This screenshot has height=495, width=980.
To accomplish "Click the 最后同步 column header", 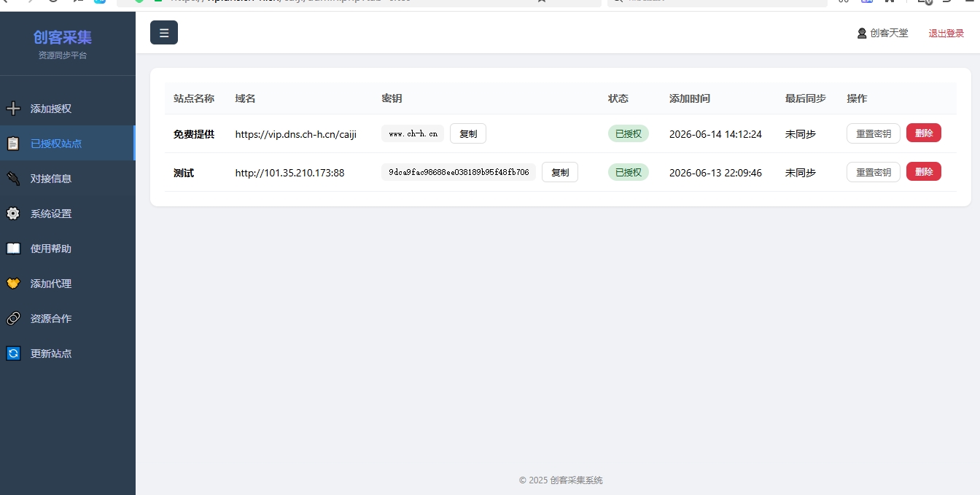I will 806,98.
